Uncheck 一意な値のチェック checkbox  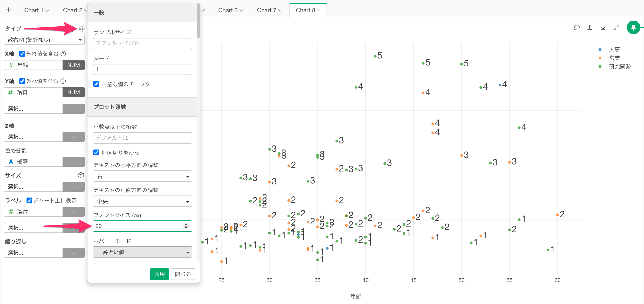click(96, 84)
